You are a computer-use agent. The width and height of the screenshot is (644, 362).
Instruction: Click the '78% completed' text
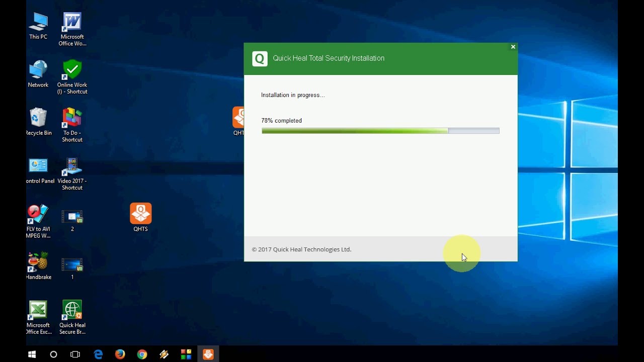click(x=281, y=121)
